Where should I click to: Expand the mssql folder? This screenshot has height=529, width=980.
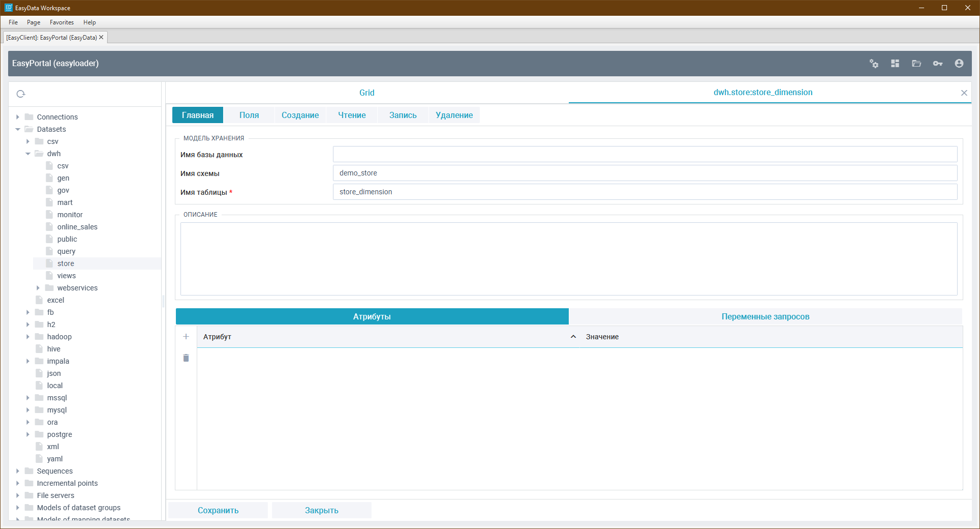(28, 398)
